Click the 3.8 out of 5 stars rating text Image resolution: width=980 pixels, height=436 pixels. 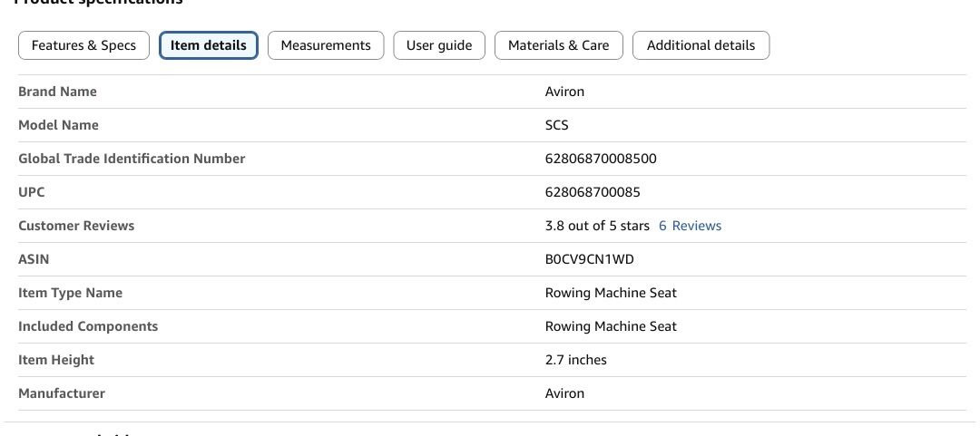pos(597,226)
